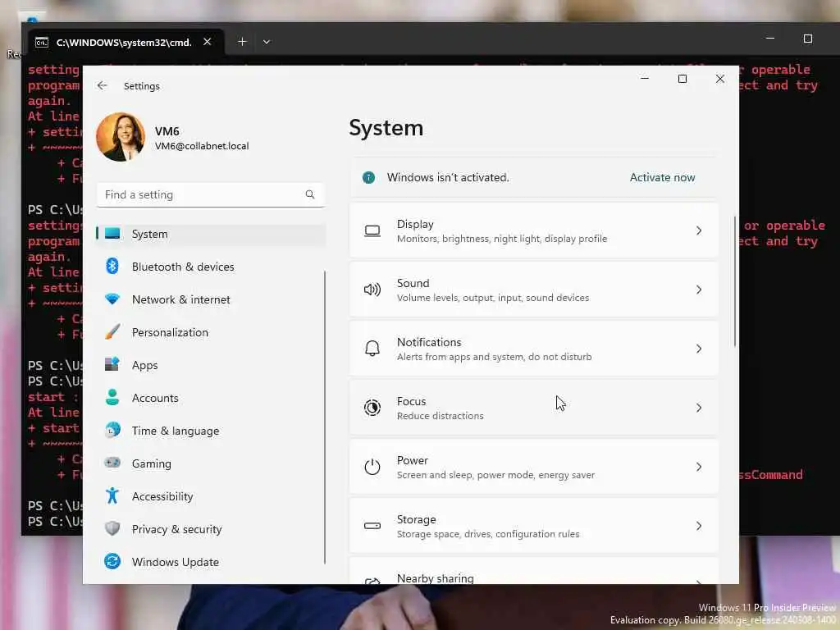Expand Display with its chevron

coord(699,231)
